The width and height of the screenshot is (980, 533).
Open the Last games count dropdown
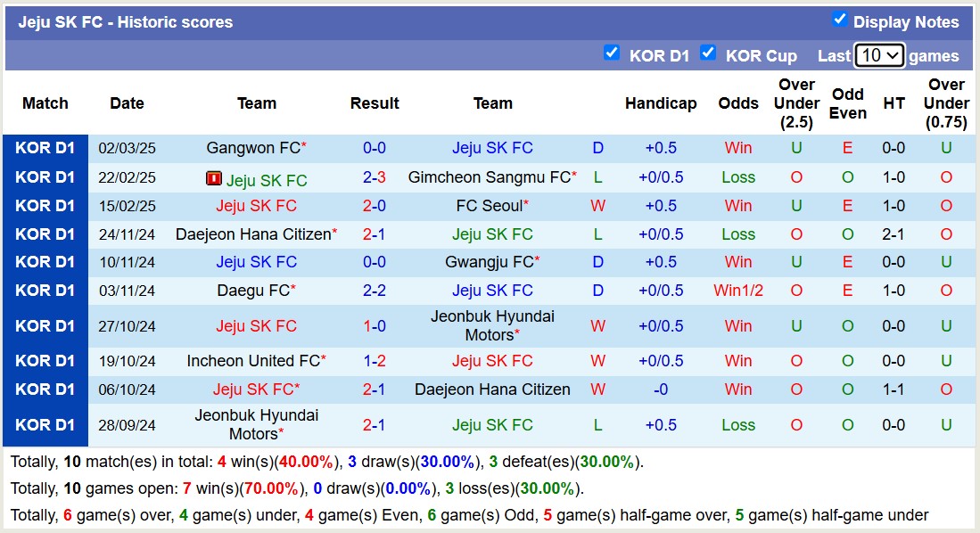[879, 55]
